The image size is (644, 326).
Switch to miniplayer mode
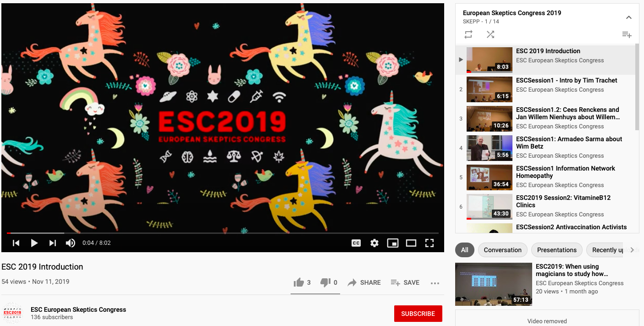click(393, 243)
